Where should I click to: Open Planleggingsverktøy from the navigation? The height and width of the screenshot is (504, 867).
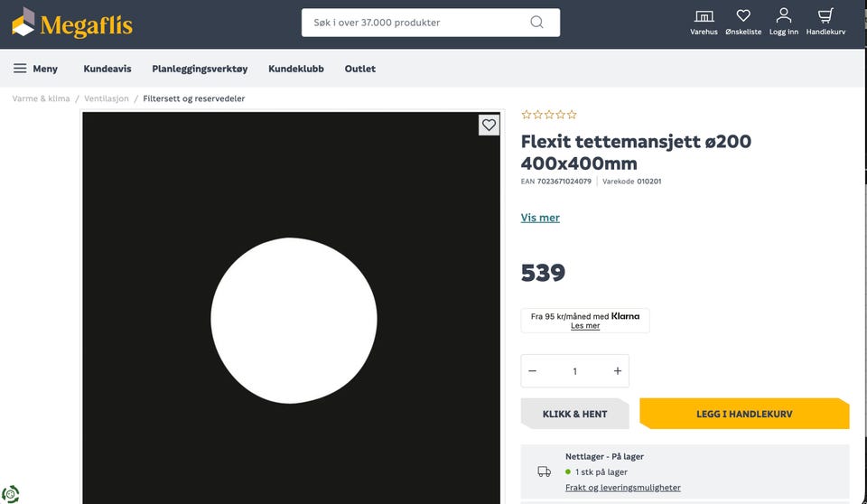[200, 69]
